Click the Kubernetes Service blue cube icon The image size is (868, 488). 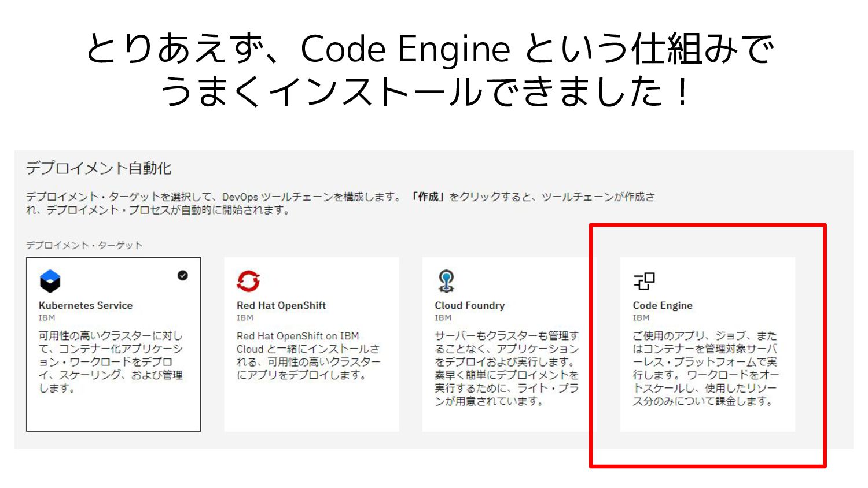click(50, 281)
